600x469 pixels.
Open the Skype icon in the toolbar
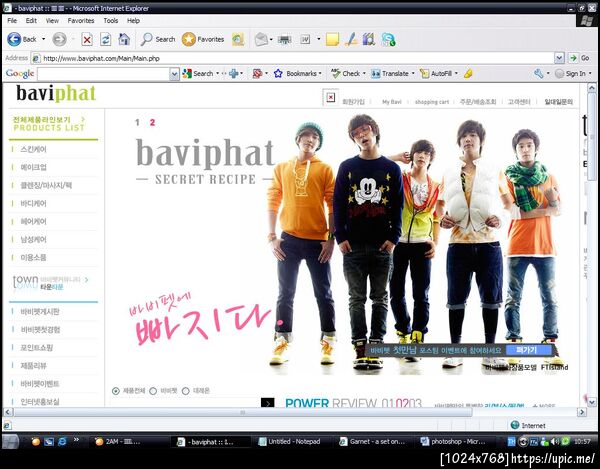tap(388, 39)
